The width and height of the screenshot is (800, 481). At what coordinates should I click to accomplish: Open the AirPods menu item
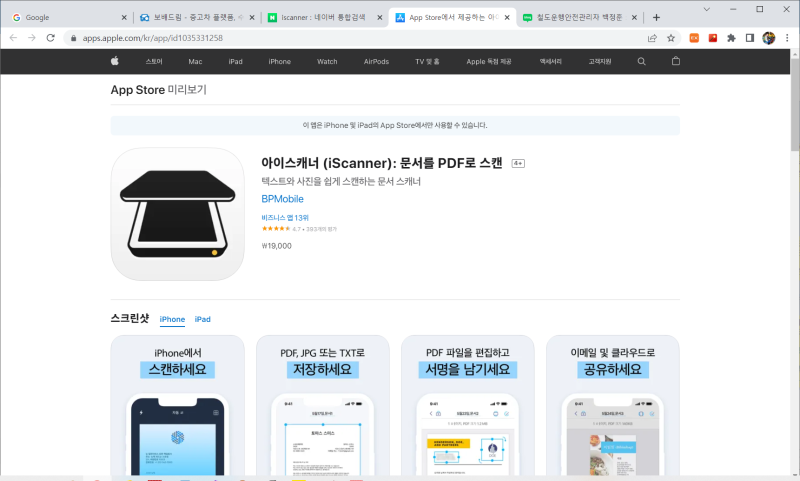377,61
